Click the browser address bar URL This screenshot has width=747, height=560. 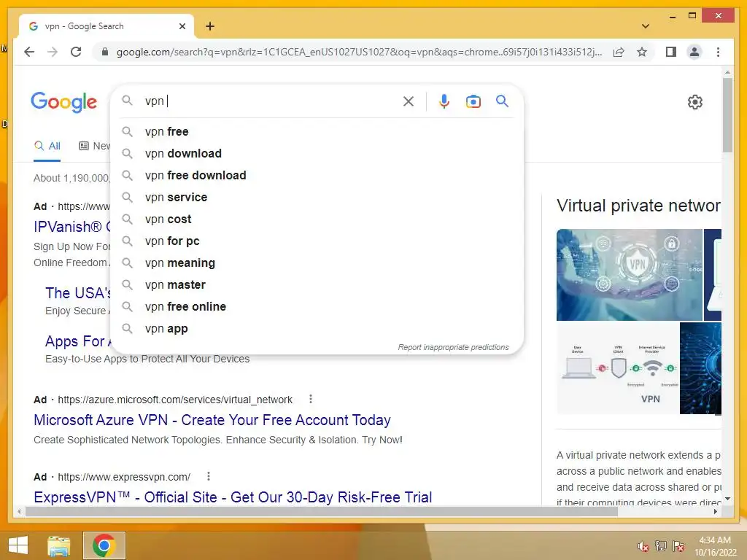tap(359, 52)
